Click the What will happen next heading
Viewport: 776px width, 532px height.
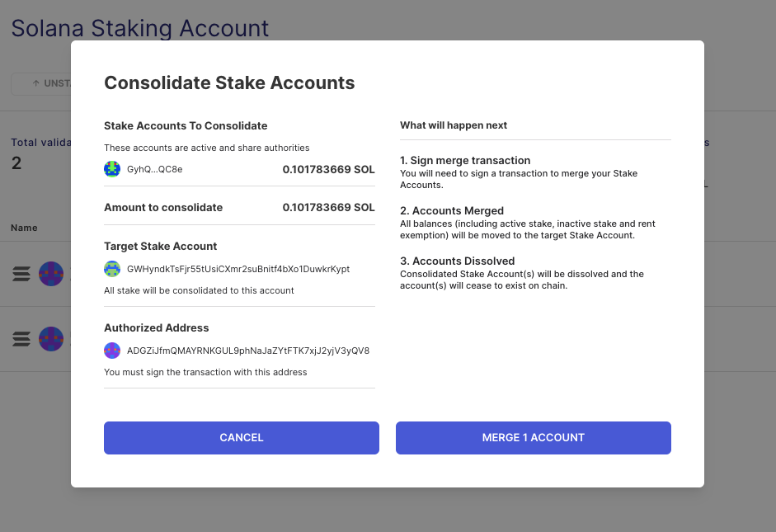click(x=454, y=125)
